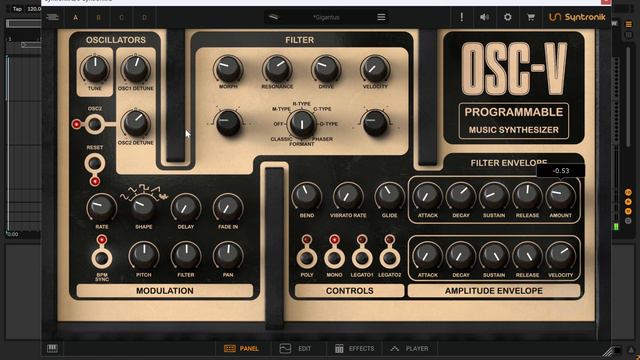Click the speaker volume icon
This screenshot has width=640, height=360.
[x=484, y=17]
